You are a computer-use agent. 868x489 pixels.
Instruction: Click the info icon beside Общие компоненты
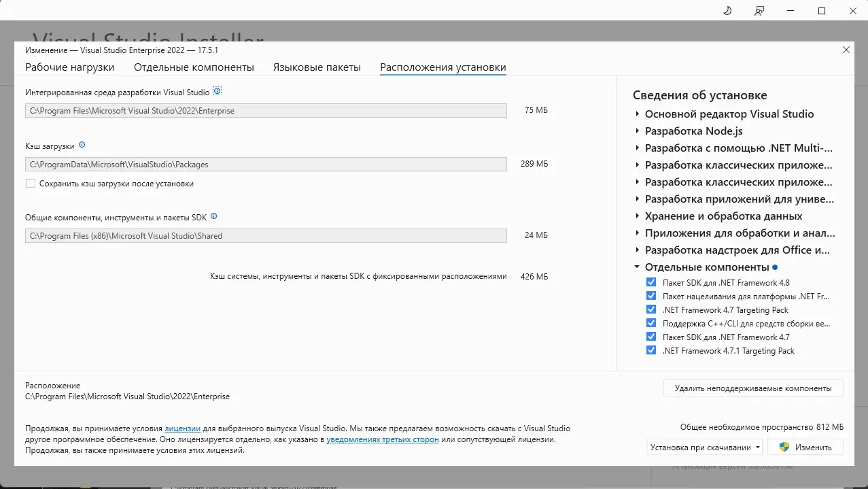(213, 216)
